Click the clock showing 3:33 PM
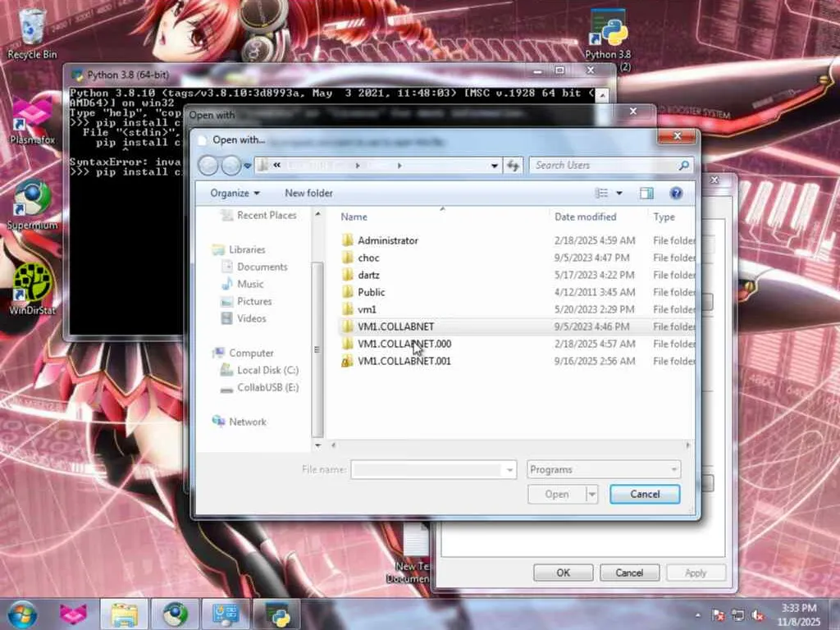 point(799,608)
